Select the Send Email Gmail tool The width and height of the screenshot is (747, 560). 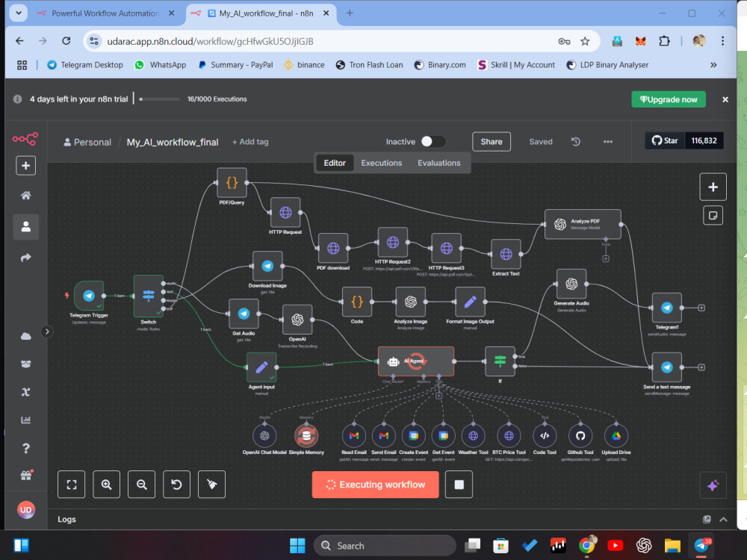[x=384, y=436]
